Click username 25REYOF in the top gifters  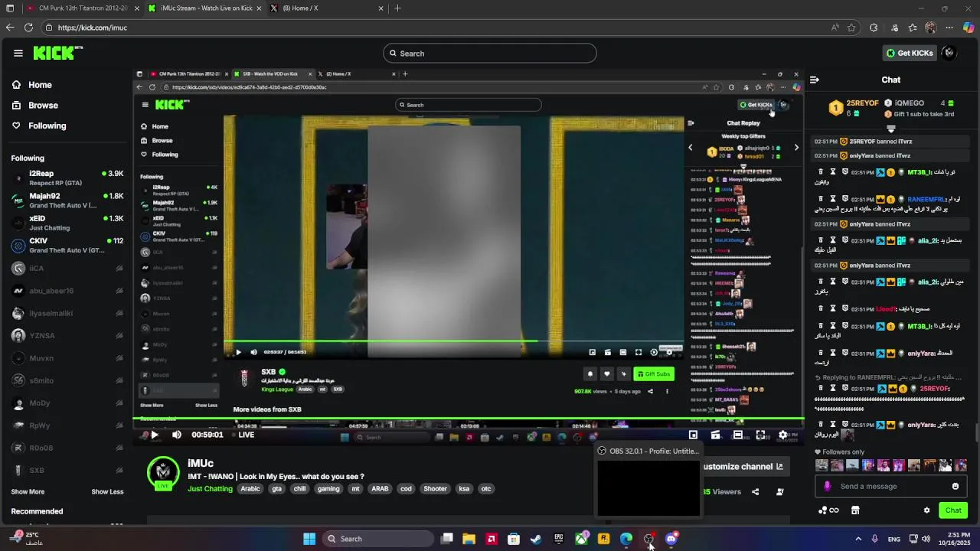point(862,103)
